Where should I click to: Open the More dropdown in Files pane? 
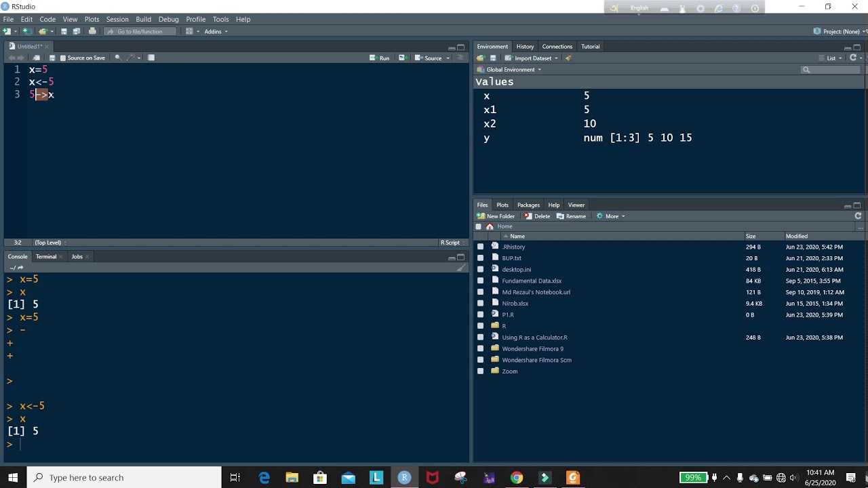(x=610, y=216)
